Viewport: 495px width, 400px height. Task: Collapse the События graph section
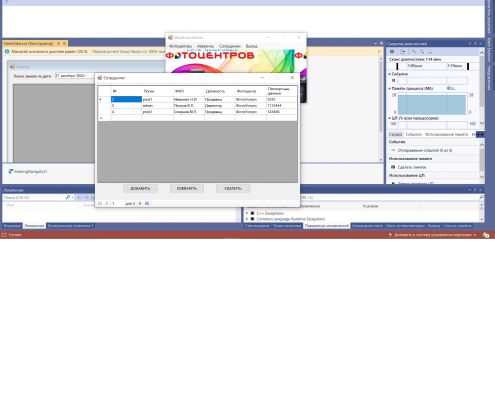(390, 74)
